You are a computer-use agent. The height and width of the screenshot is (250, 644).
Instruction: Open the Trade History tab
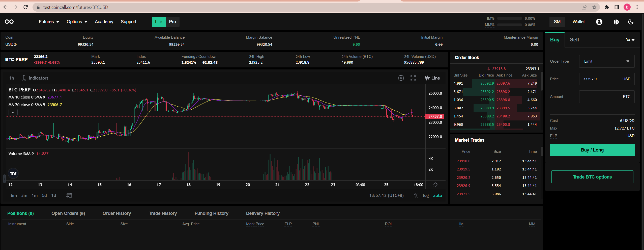click(x=163, y=214)
